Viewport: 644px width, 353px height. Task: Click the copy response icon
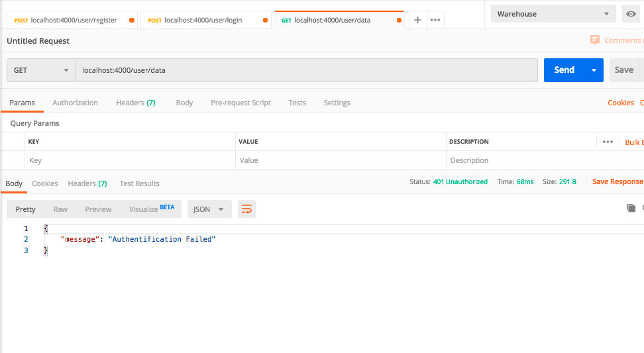click(631, 208)
